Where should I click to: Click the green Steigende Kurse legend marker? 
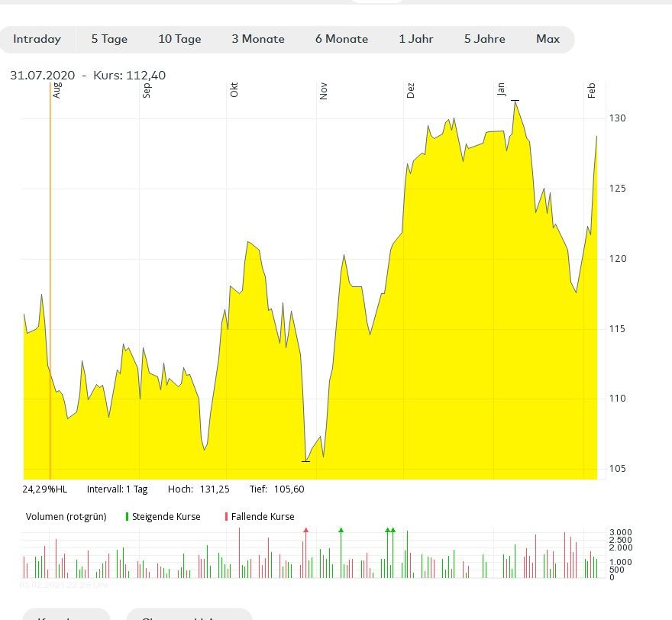point(127,517)
